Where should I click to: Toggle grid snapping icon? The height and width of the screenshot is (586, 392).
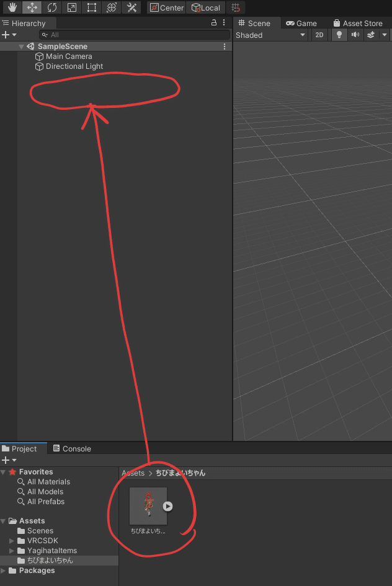tap(236, 7)
